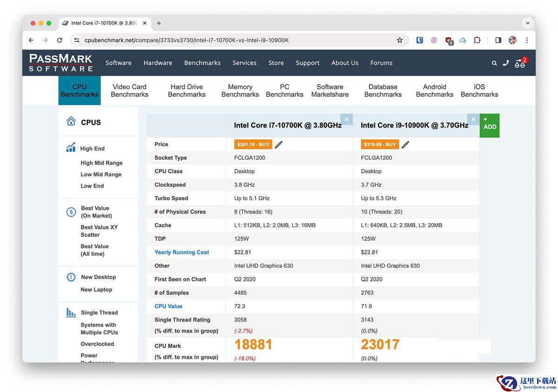Click the Intel Core i9-10900K @ 3.70GHz heading

(x=414, y=125)
